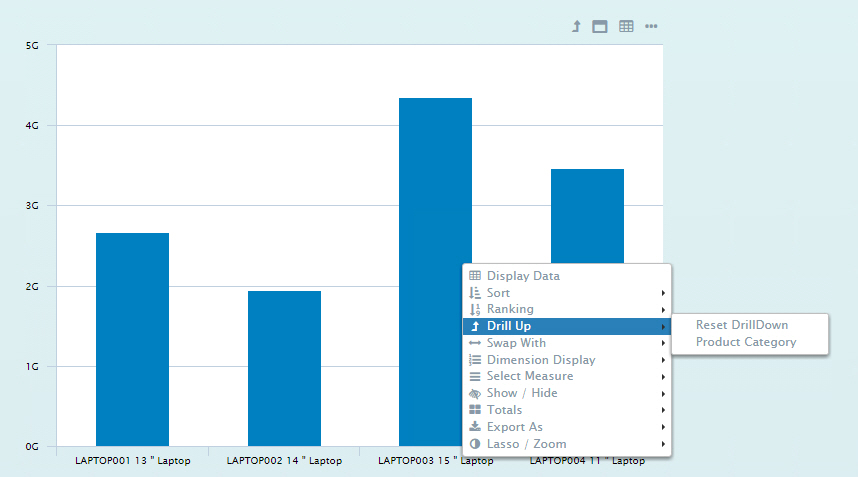Select the Swap With menu entry
This screenshot has width=858, height=477.
(516, 343)
